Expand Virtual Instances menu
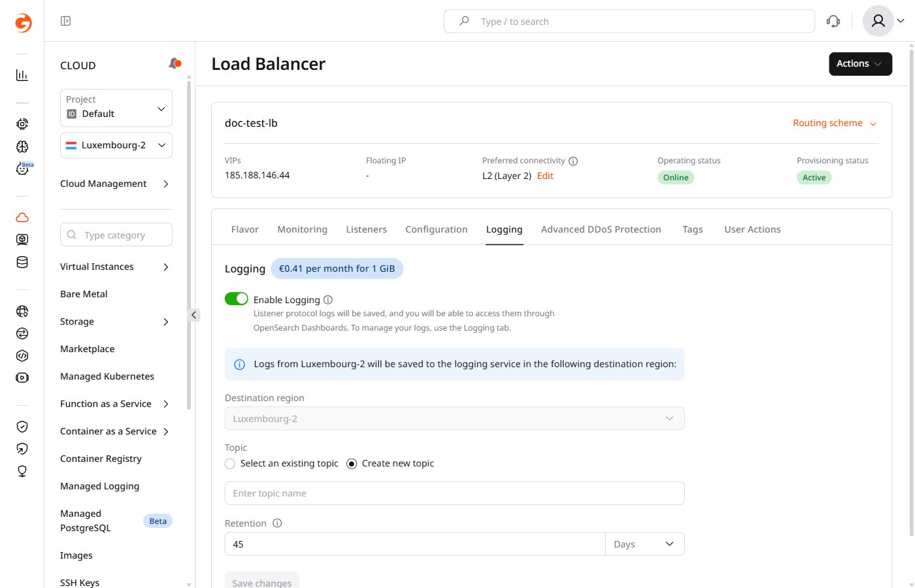915x588 pixels. click(115, 267)
